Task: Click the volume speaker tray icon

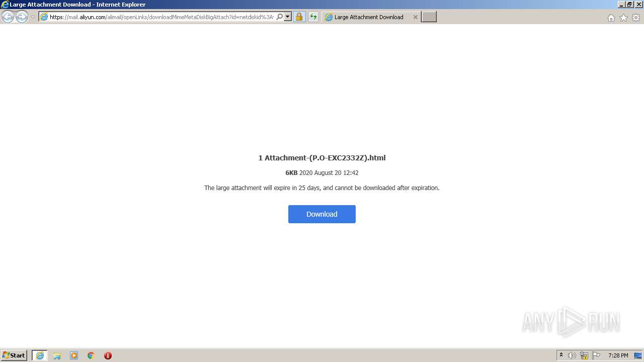Action: (x=572, y=355)
